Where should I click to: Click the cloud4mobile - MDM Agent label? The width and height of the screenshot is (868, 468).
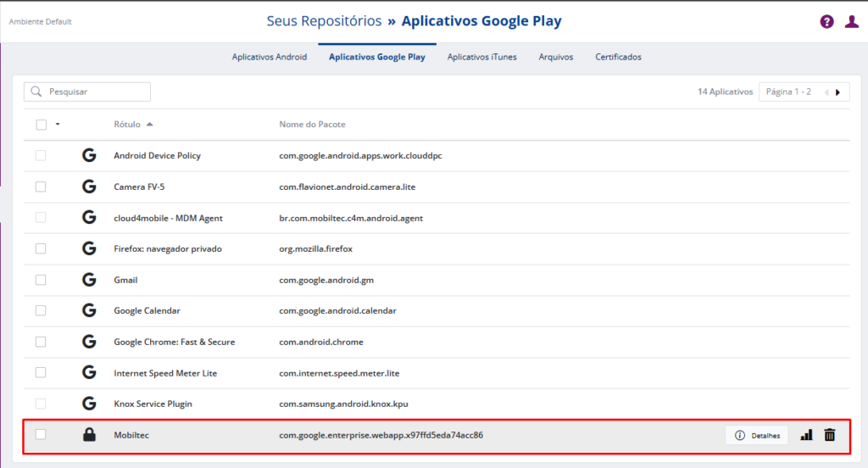click(169, 218)
